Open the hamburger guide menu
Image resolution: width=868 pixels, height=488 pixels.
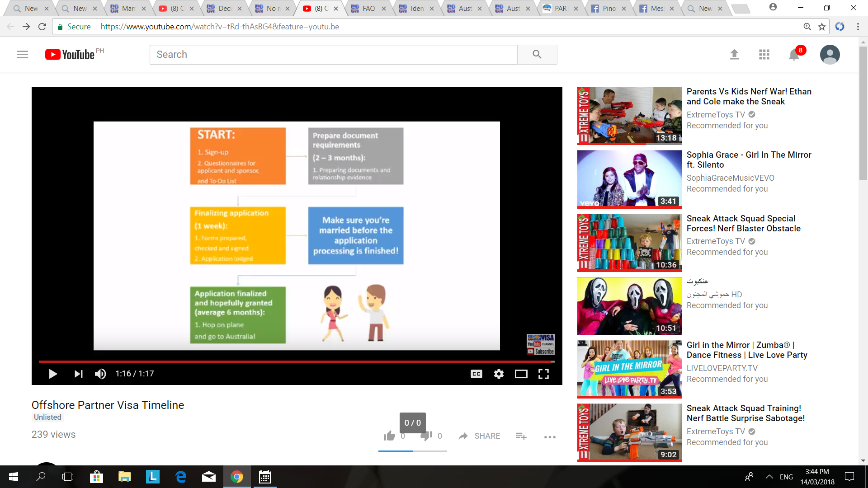[22, 55]
